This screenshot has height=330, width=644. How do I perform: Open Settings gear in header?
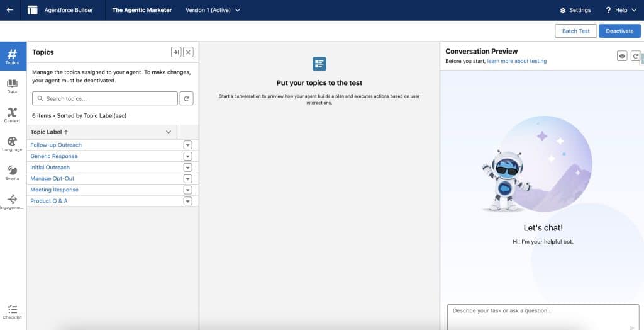click(x=575, y=10)
